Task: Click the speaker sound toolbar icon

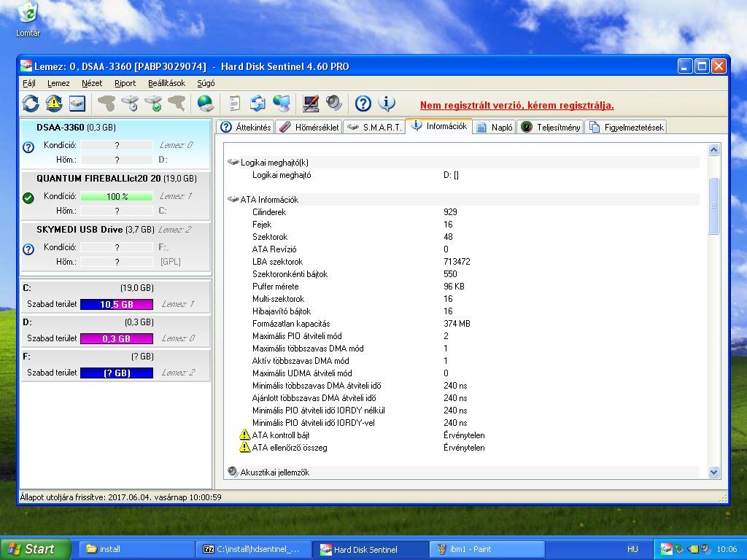Action: point(334,104)
